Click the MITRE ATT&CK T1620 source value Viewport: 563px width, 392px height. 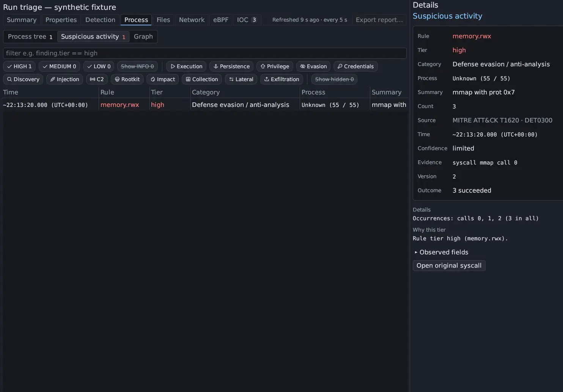(x=502, y=120)
